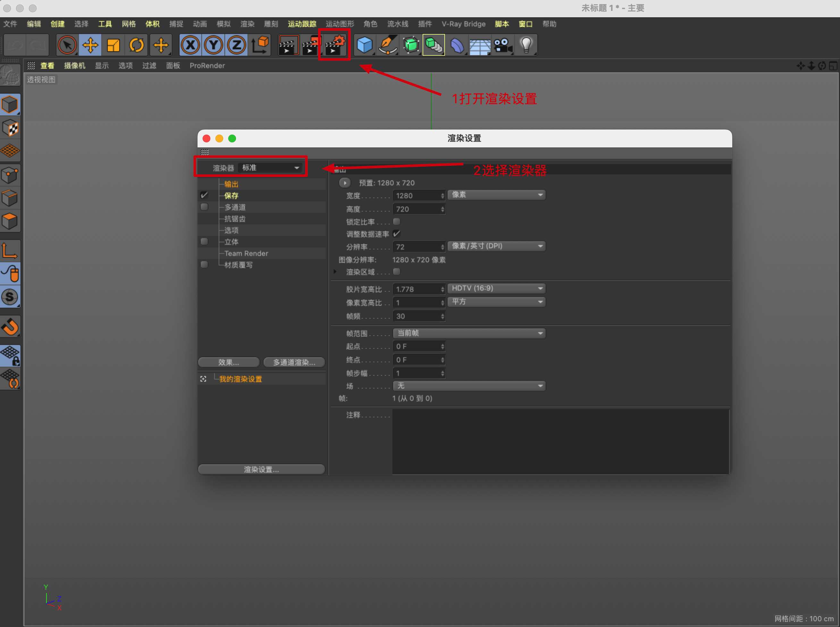This screenshot has height=627, width=840.
Task: Enable the 锁定比率 checkbox
Action: [396, 221]
